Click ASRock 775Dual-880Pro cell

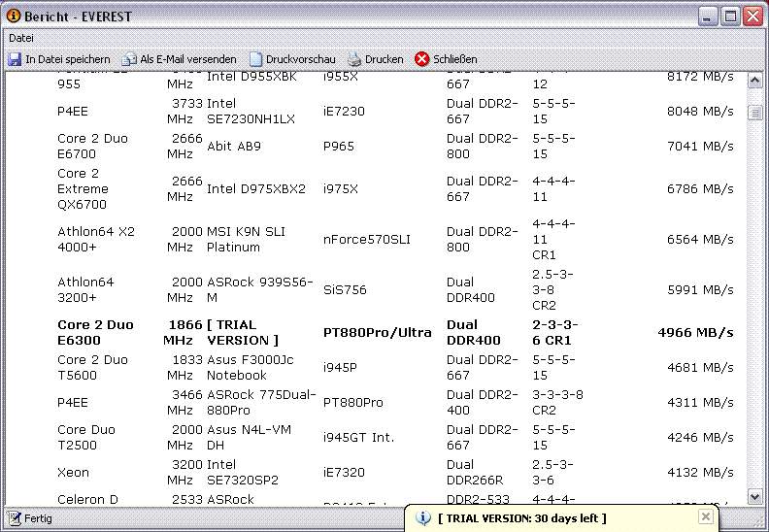coord(261,402)
